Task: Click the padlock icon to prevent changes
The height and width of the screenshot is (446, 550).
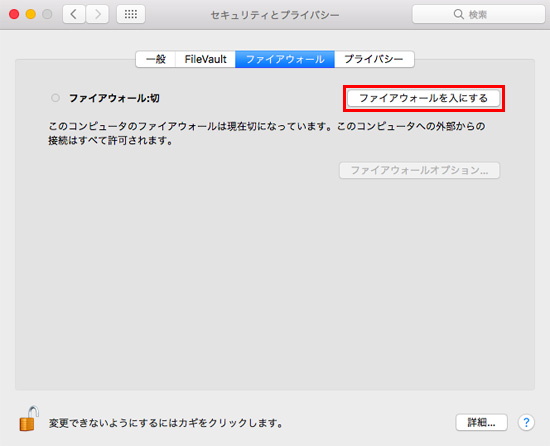Action: (28, 419)
